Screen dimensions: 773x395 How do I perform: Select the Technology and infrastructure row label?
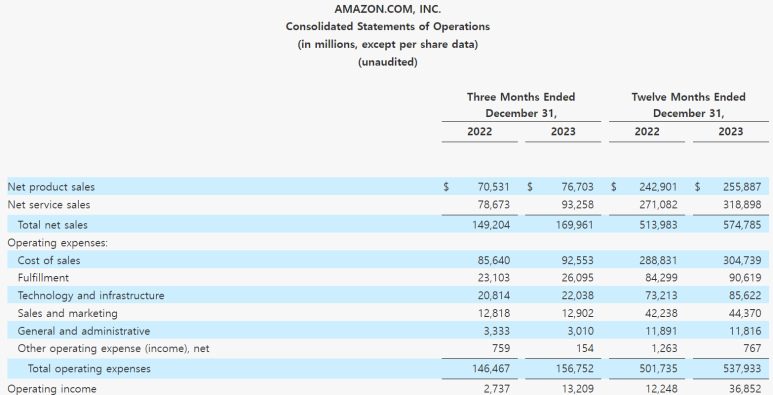91,295
